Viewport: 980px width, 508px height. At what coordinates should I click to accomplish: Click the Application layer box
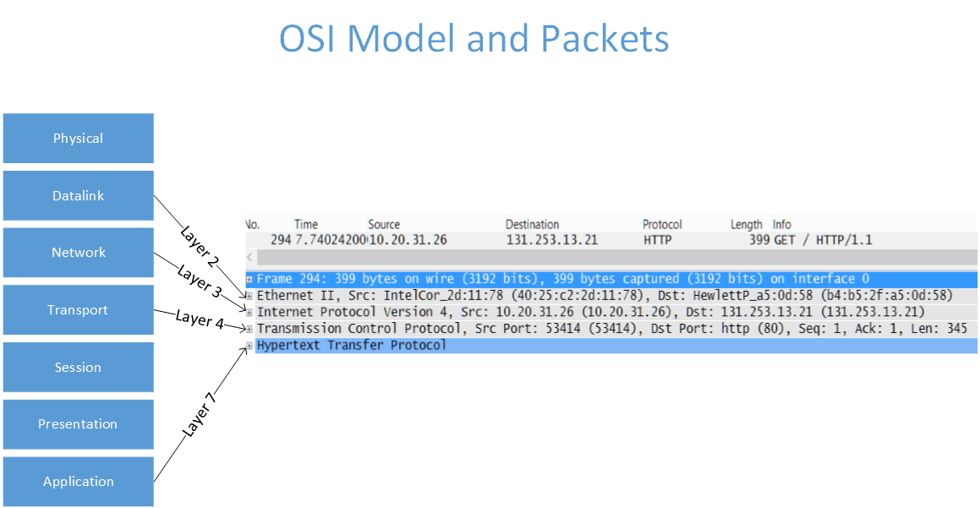coord(78,481)
